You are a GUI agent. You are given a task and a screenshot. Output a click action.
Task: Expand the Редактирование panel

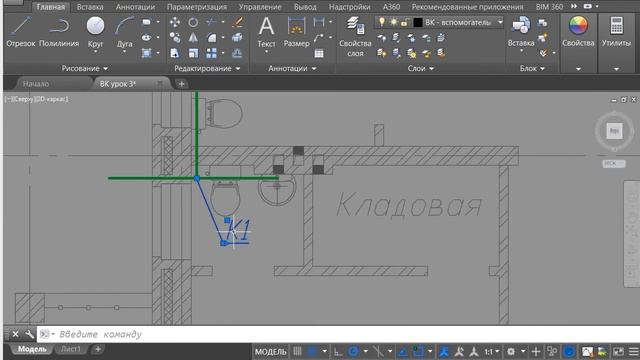coord(207,69)
